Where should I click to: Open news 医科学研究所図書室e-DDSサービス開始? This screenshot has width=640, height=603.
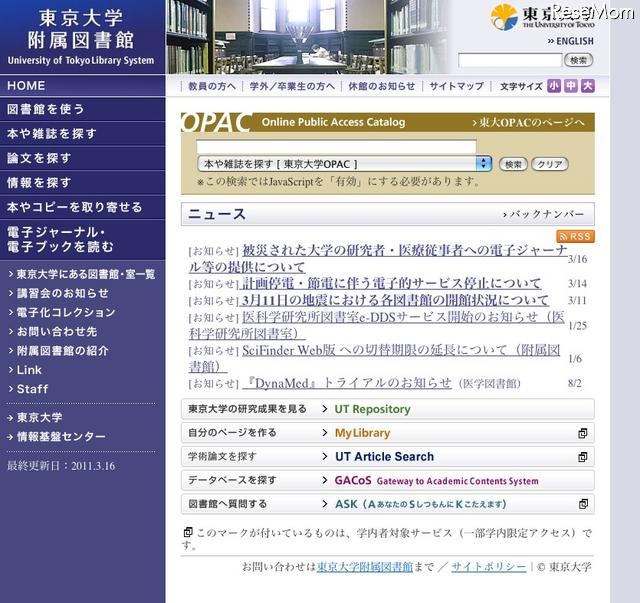click(377, 325)
